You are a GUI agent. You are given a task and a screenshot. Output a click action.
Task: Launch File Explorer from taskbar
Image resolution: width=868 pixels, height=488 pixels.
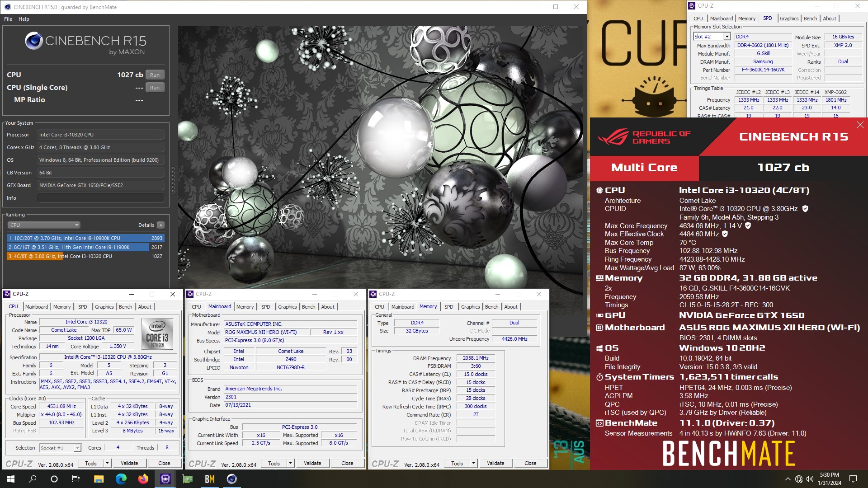click(99, 479)
